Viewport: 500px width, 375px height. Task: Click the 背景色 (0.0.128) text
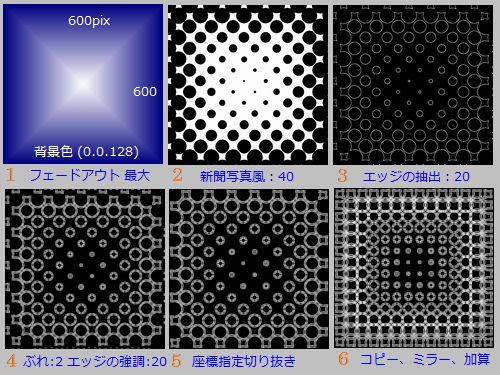click(x=86, y=151)
